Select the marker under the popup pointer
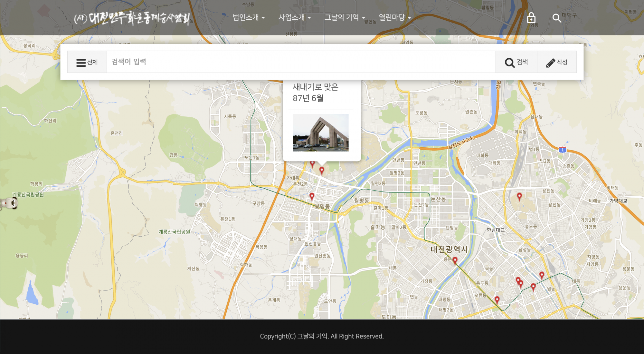Screen dimensions: 644x354 322,171
